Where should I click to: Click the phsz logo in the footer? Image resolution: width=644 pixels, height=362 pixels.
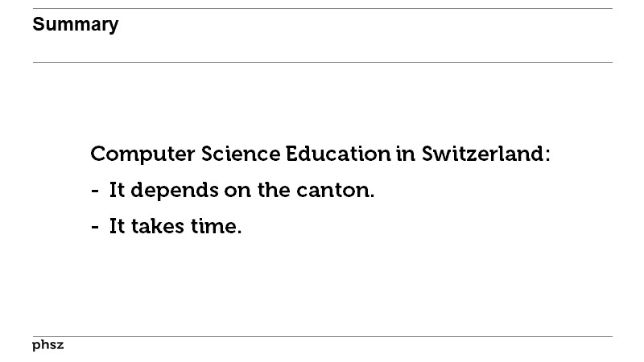[47, 345]
